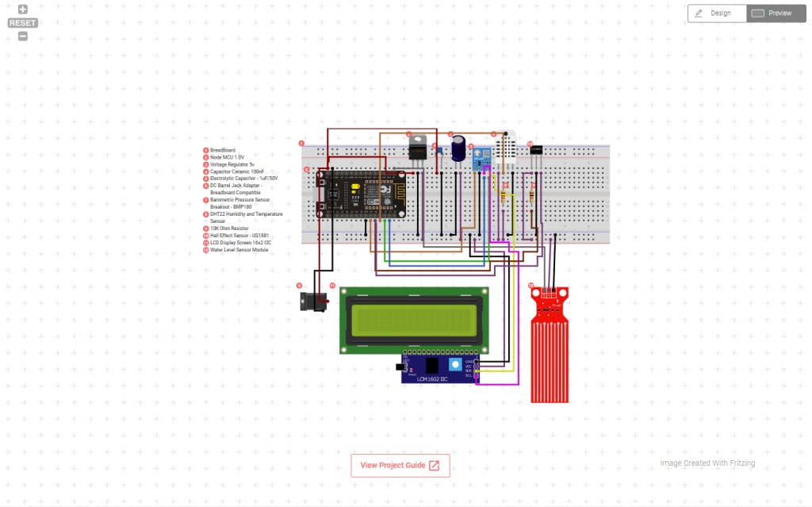Select the NodeMCU board on the breadboard
Screen dimensions: 812x507
coord(361,194)
